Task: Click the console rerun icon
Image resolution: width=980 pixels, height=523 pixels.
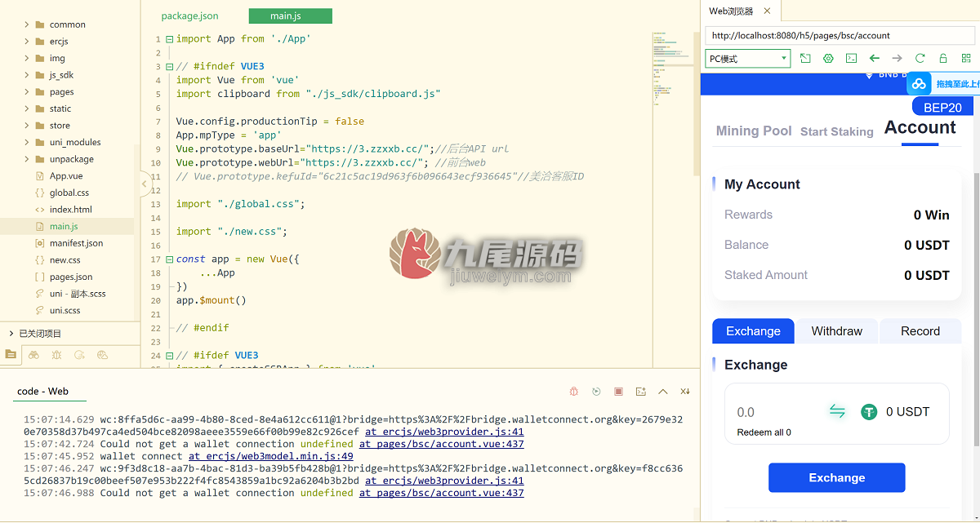Action: (596, 392)
